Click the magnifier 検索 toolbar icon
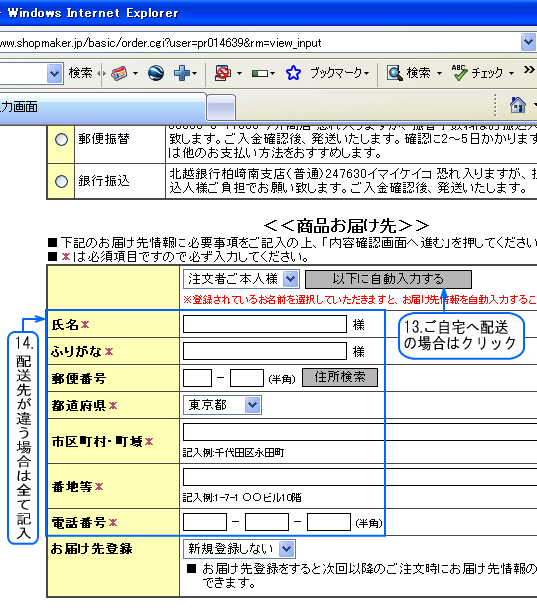This screenshot has height=616, width=537. pos(394,73)
